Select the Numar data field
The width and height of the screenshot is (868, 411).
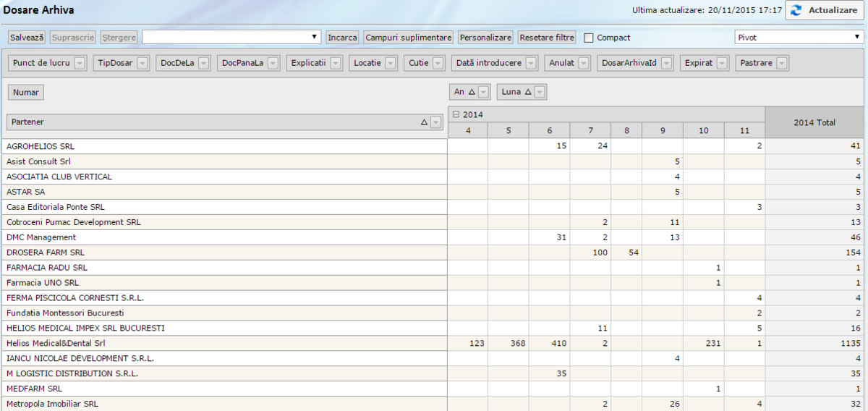[25, 92]
